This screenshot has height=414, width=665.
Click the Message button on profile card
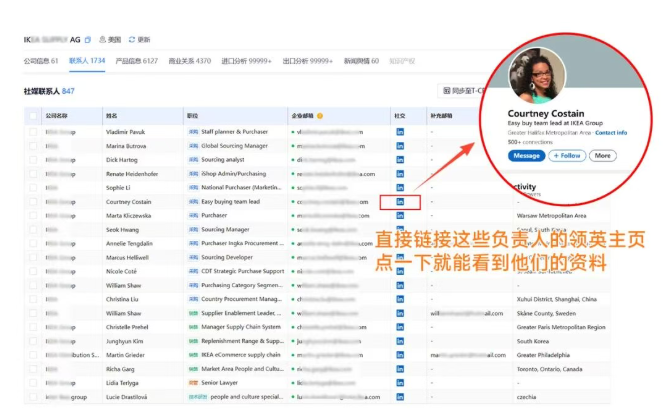(x=526, y=156)
